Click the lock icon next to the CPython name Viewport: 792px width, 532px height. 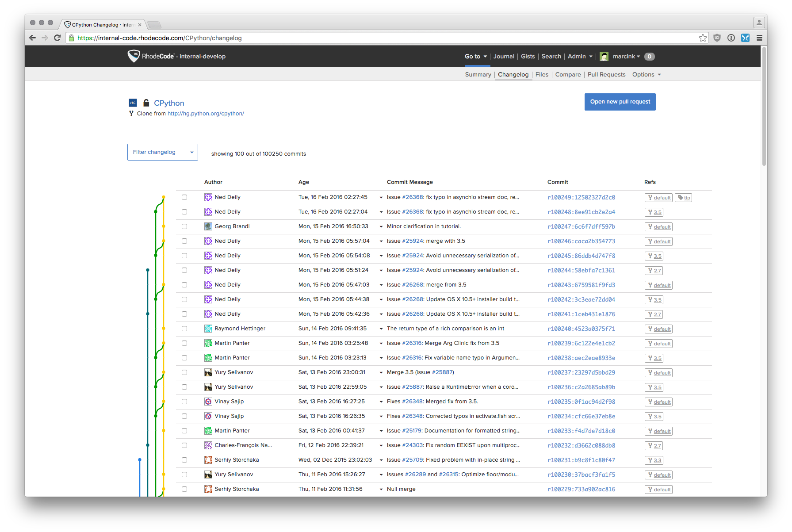click(146, 102)
